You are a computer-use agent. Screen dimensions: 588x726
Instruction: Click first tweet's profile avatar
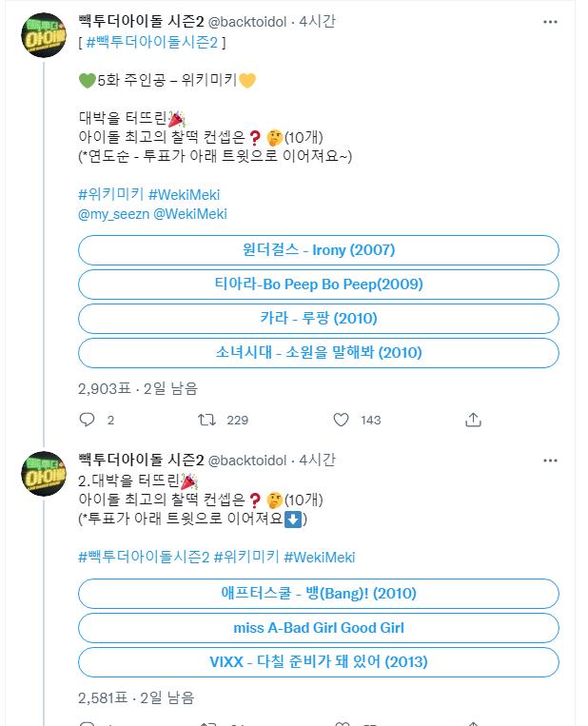coord(44,35)
